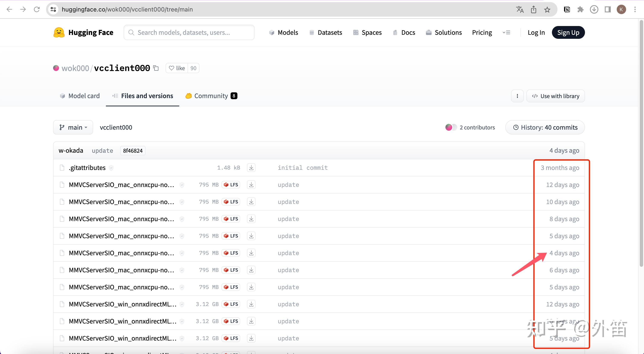This screenshot has width=644, height=354.
Task: Copy model name vcclient000 to clipboard
Action: 156,68
